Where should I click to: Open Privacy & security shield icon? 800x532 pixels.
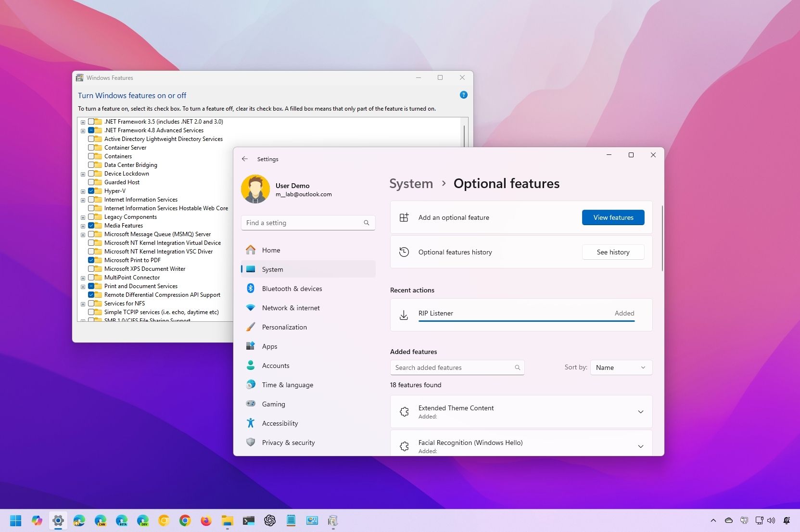(x=251, y=442)
